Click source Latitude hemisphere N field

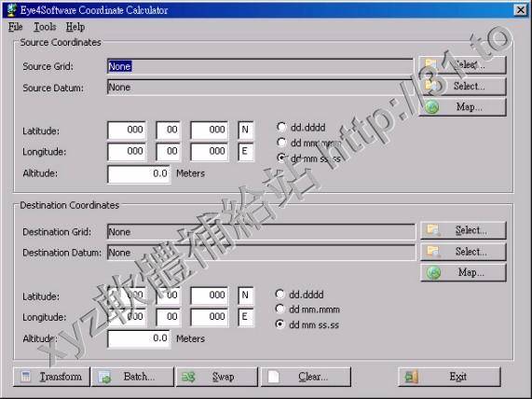tap(246, 131)
